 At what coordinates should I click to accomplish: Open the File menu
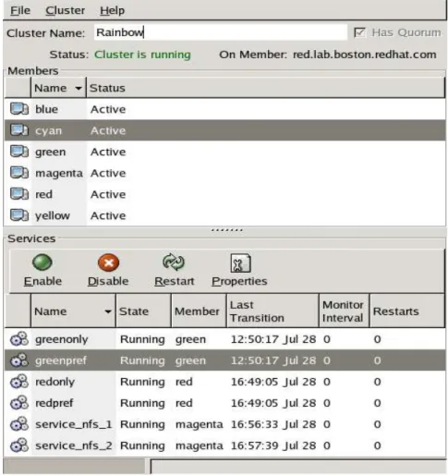point(20,10)
